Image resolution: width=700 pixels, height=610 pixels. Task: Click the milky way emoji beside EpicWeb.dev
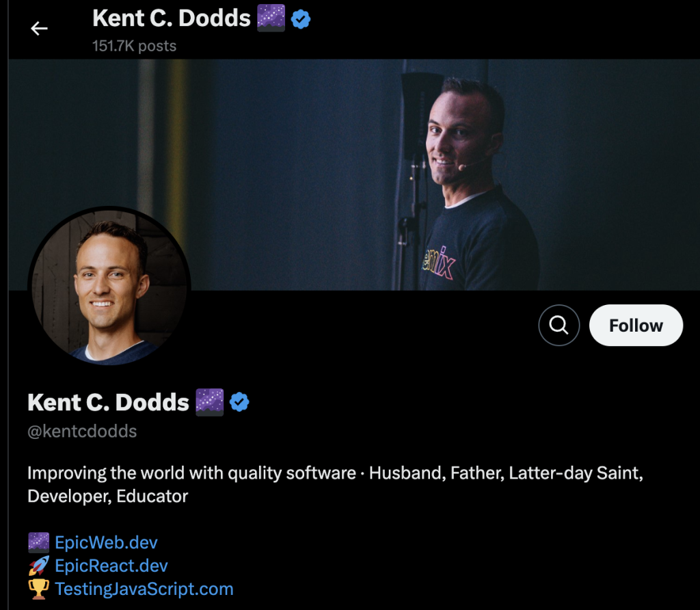[x=39, y=543]
